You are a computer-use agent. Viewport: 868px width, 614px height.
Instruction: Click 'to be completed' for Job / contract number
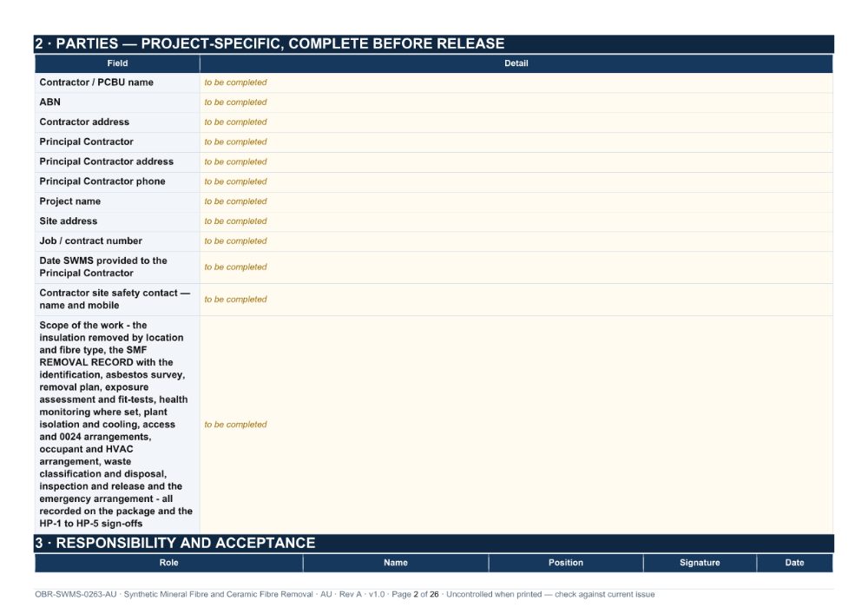235,241
